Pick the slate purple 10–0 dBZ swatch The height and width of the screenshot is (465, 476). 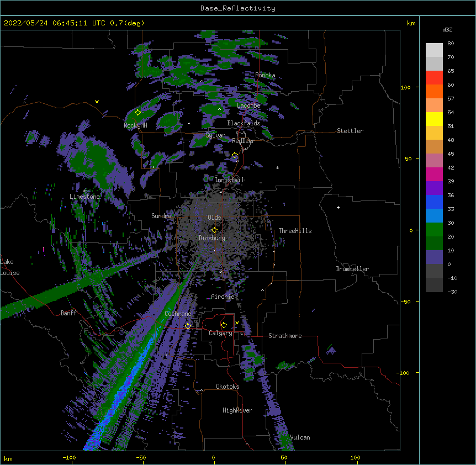[434, 257]
